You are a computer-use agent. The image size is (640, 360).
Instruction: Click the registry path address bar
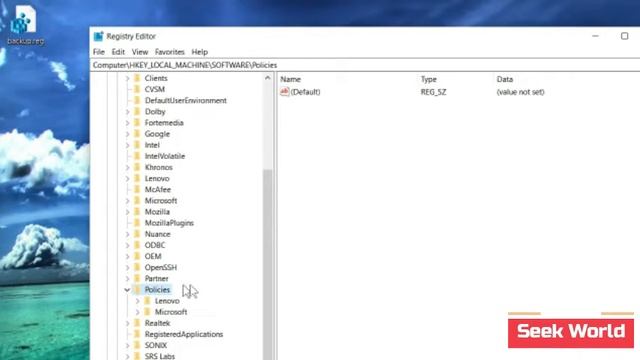[365, 65]
